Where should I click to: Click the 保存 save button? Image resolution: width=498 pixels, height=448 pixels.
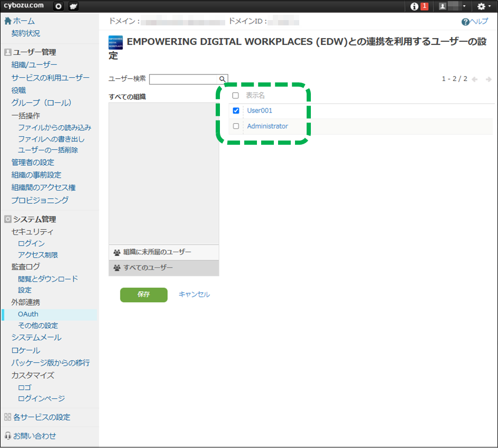[x=144, y=295]
